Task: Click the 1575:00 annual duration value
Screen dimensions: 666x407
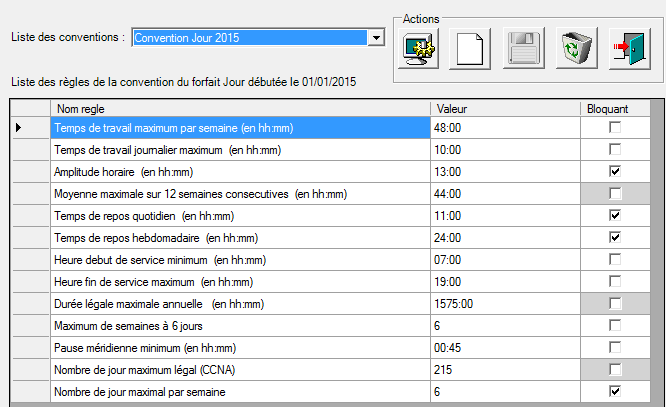Action: pyautogui.click(x=505, y=303)
